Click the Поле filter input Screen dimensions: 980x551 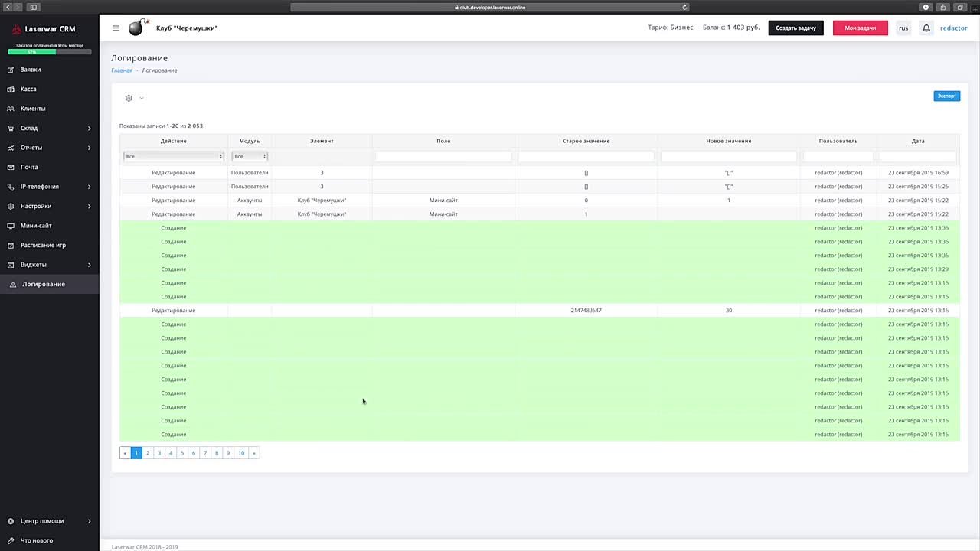click(x=443, y=156)
